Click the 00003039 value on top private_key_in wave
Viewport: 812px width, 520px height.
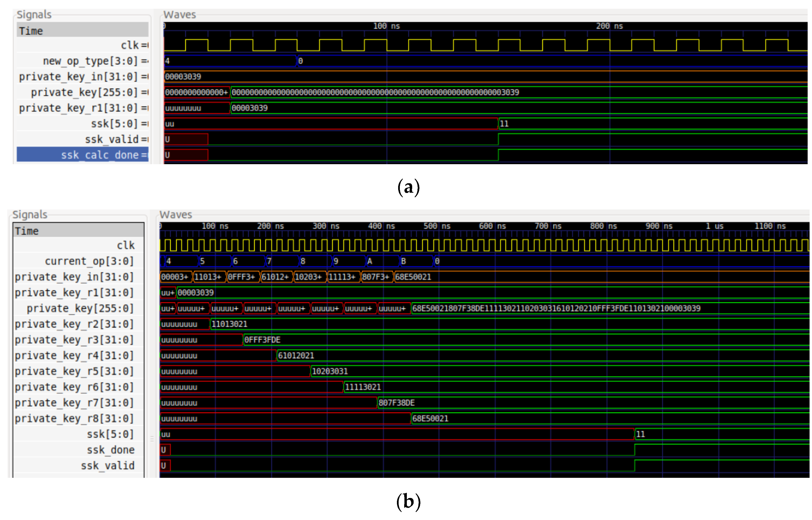point(183,77)
